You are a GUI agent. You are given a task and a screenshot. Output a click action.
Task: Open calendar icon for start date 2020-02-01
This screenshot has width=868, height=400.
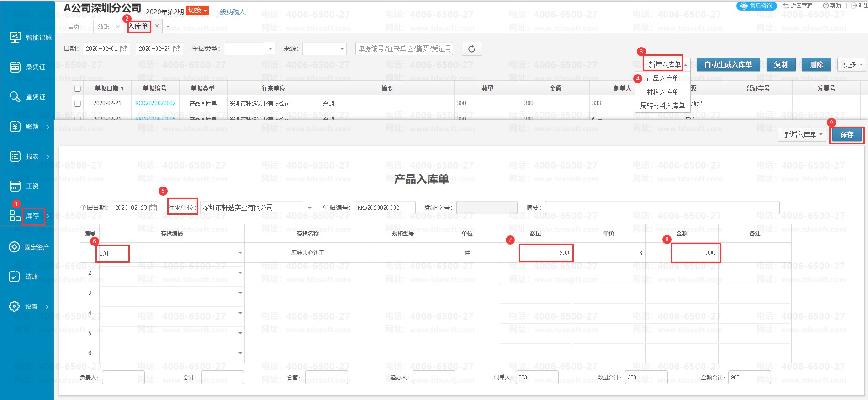click(124, 48)
